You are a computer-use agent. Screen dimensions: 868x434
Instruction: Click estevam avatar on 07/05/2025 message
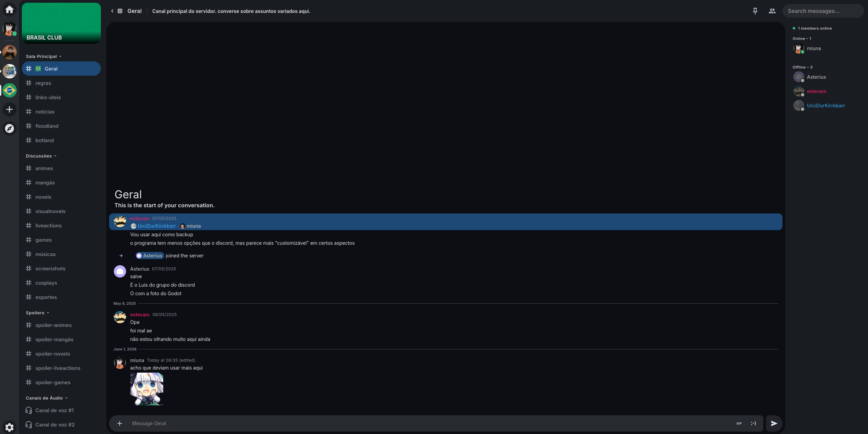pyautogui.click(x=120, y=221)
